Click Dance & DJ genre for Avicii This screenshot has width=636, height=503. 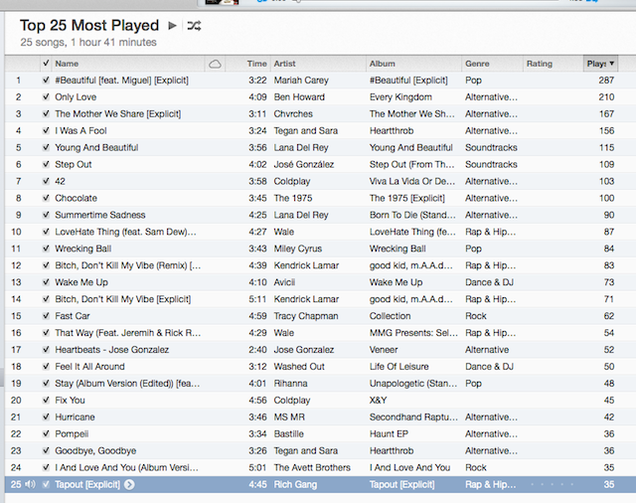point(489,282)
